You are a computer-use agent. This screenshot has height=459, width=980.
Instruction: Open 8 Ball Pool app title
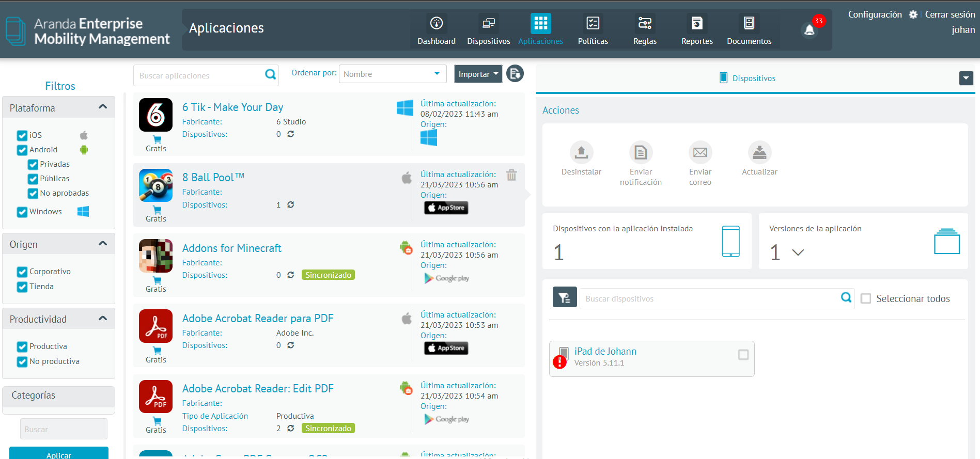coord(213,177)
